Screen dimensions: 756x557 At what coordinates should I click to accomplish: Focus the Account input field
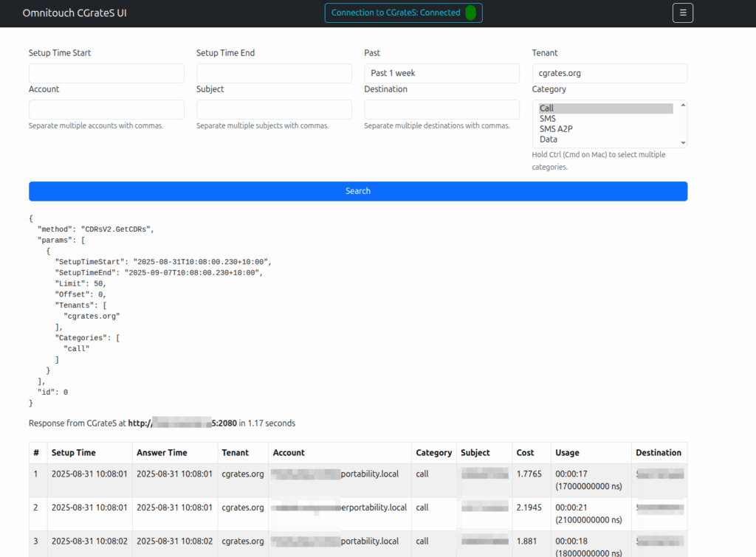click(x=106, y=109)
